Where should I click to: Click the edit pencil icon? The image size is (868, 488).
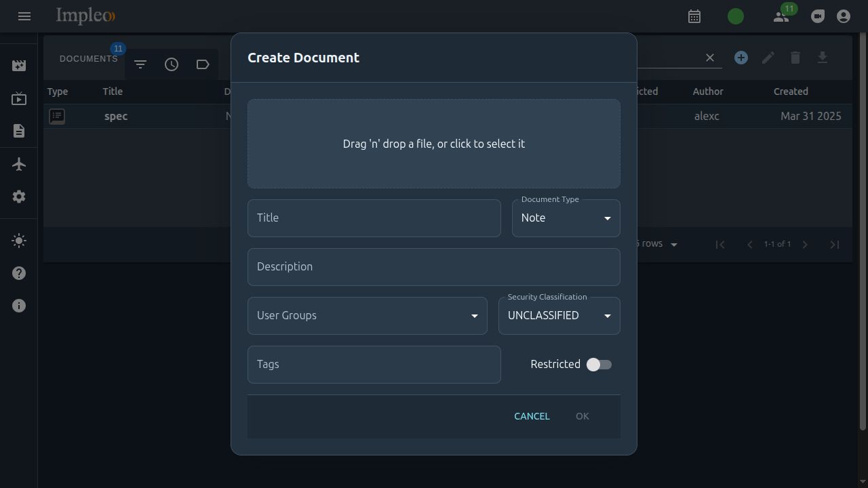coord(768,58)
